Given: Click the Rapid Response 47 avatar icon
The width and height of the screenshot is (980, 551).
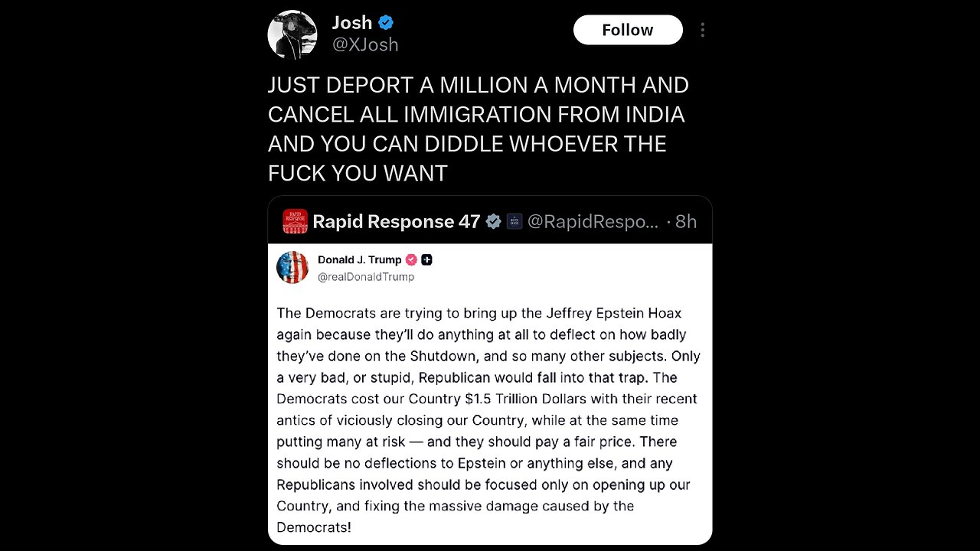Looking at the screenshot, I should click(x=295, y=221).
